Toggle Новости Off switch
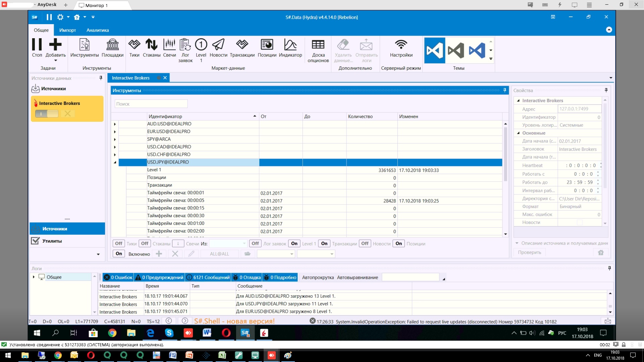Image resolution: width=644 pixels, height=362 pixels. pos(365,244)
